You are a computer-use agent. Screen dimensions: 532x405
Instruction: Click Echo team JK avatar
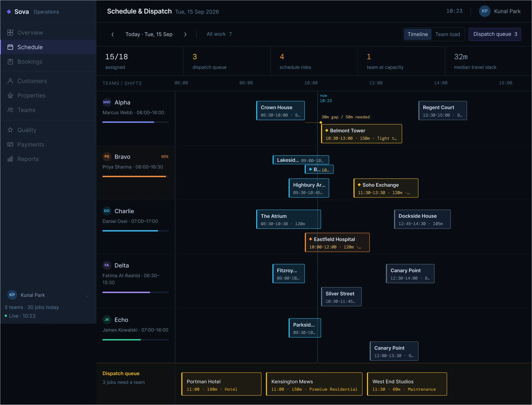(107, 320)
